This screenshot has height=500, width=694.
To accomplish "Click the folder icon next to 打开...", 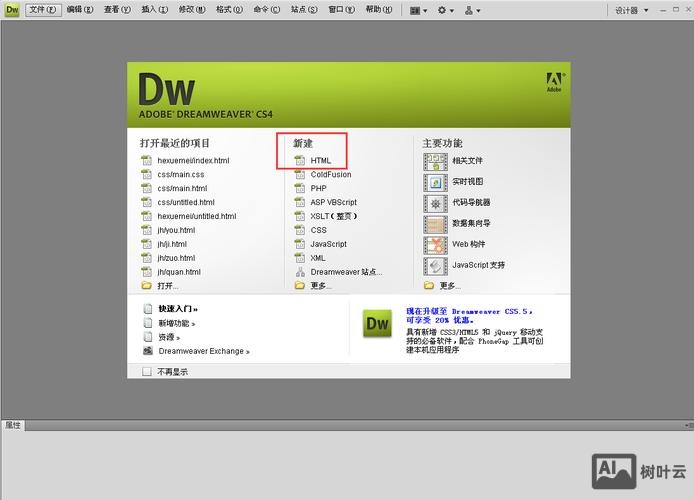I will tap(147, 286).
